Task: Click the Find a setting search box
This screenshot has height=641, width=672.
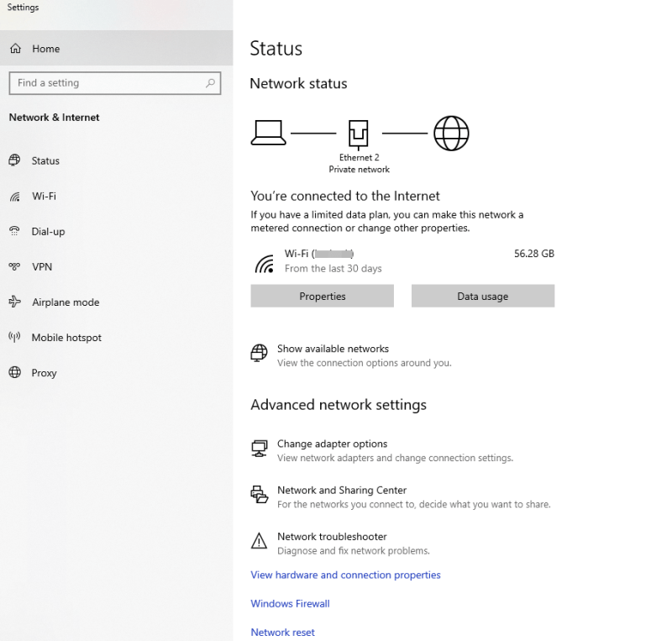Action: pyautogui.click(x=115, y=83)
